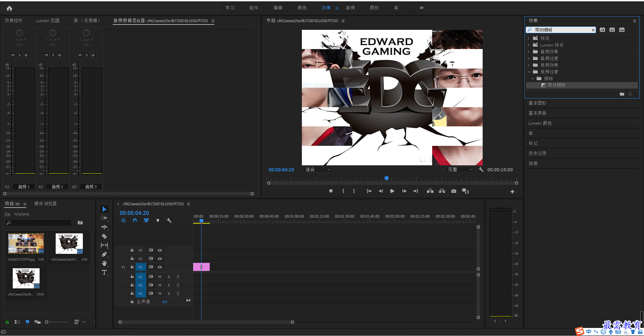Viewport: 644px width, 336px height.
Task: Step forward one frame
Action: click(x=404, y=191)
